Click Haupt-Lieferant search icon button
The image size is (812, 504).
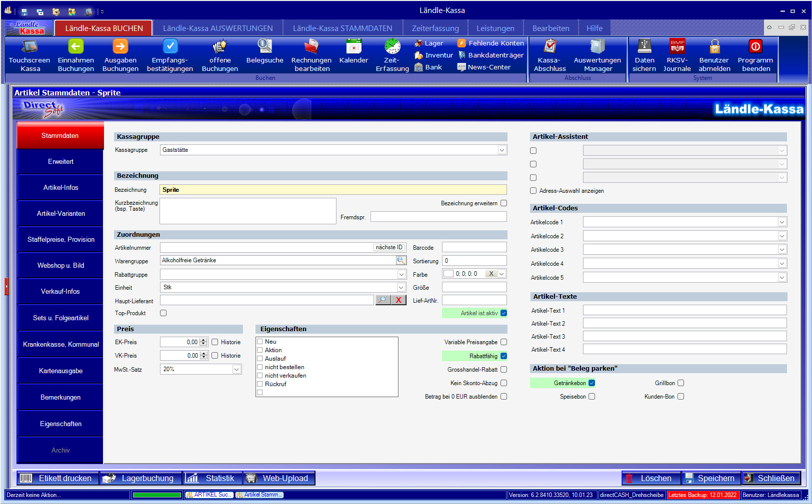click(382, 300)
